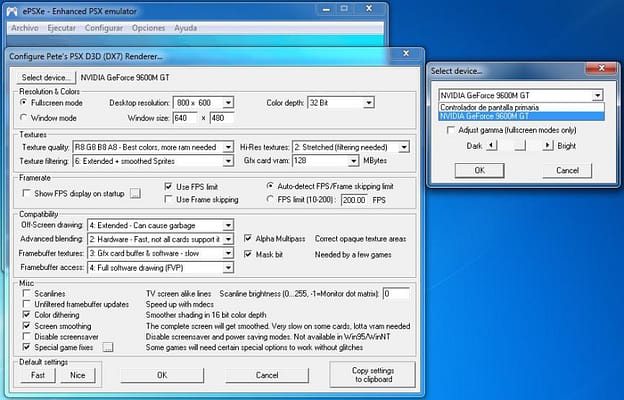Toggle Screen smoothing checkbox
This screenshot has height=400, width=624.
(27, 326)
